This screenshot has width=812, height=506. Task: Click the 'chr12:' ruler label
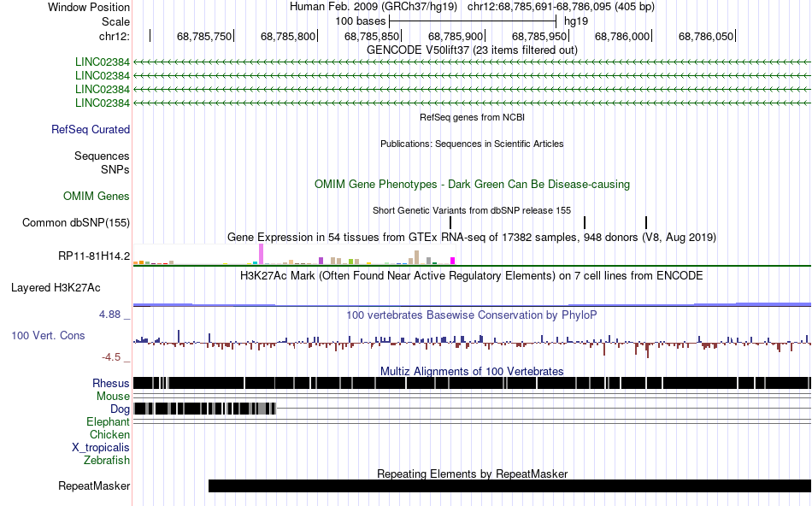click(115, 36)
